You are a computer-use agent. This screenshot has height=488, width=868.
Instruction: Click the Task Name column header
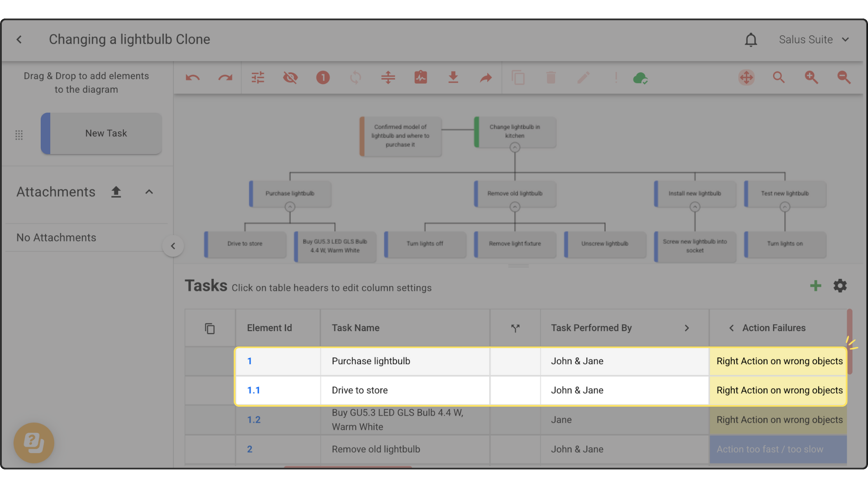click(x=356, y=328)
